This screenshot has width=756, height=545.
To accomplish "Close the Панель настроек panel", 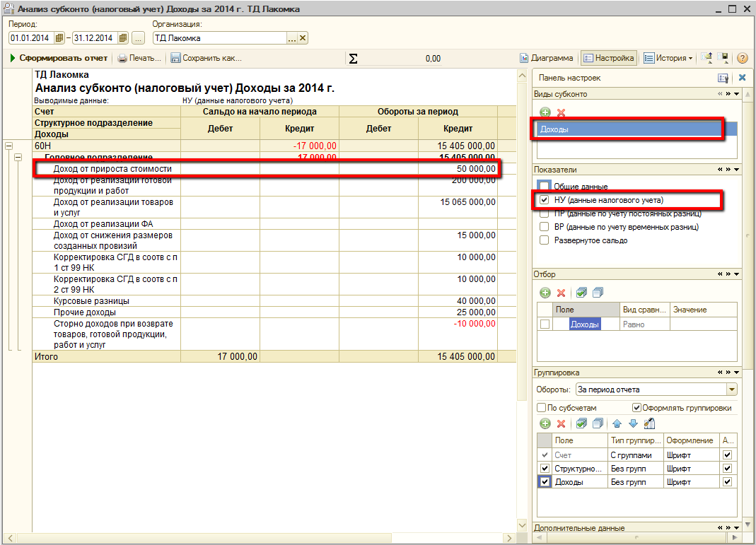I will pyautogui.click(x=742, y=78).
